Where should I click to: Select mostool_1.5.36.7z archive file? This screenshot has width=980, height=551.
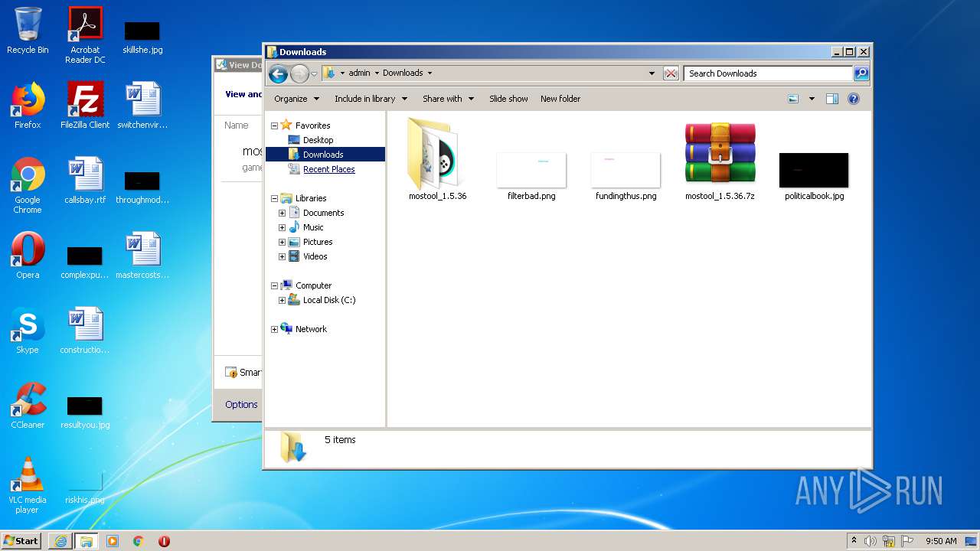tap(720, 160)
